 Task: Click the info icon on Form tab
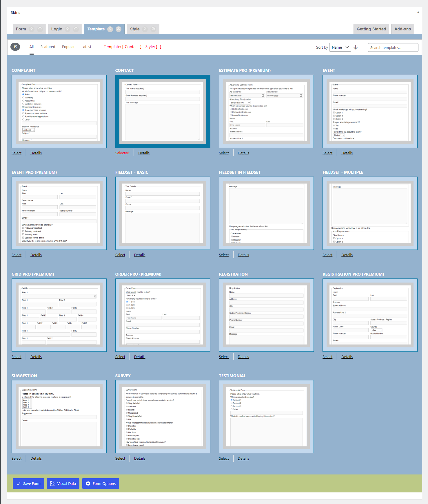click(40, 29)
